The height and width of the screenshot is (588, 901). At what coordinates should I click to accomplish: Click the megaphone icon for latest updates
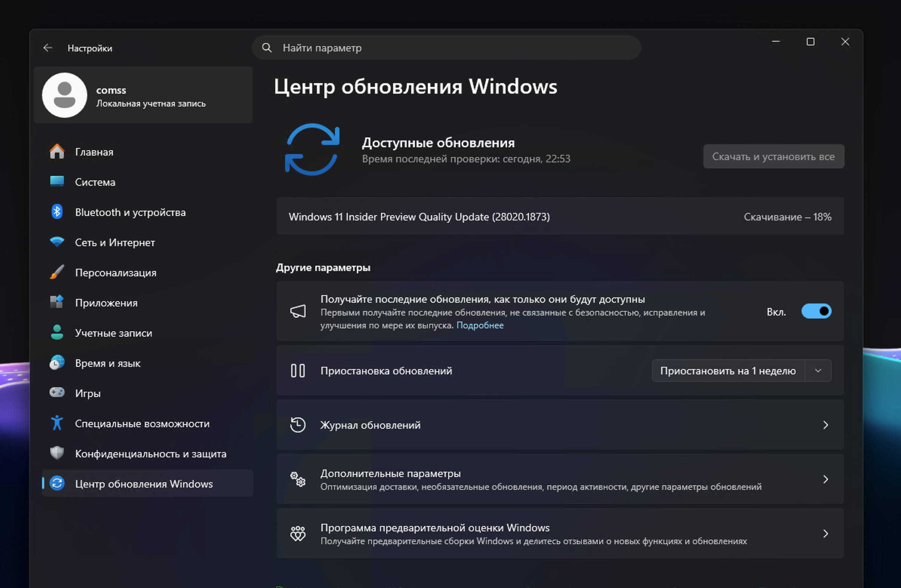coord(298,311)
